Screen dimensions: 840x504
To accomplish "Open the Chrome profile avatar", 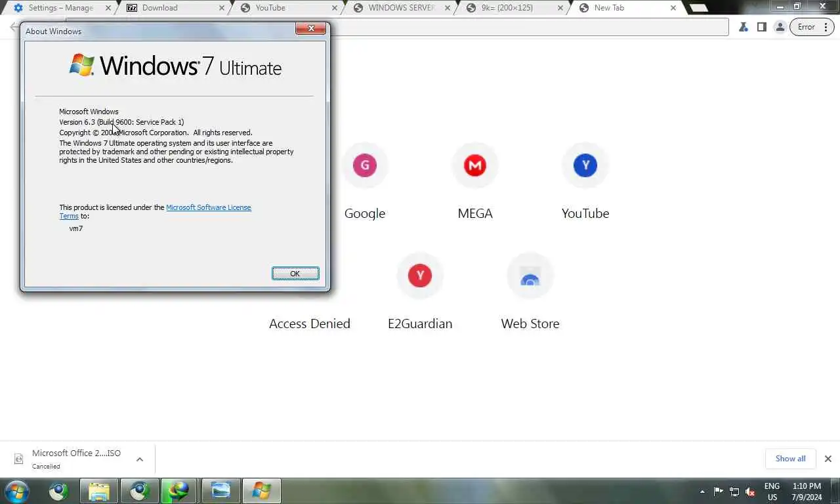I will (x=780, y=27).
